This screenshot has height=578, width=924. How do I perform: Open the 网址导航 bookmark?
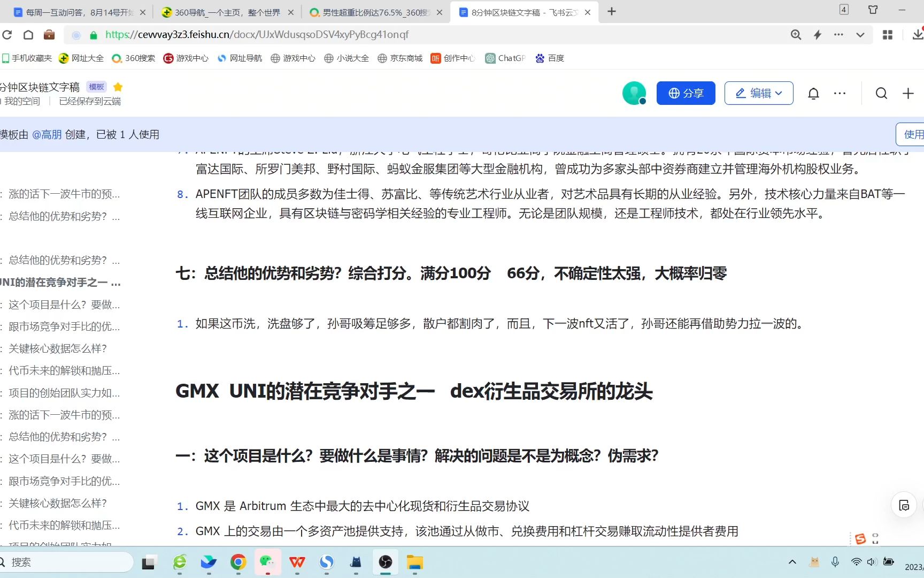(240, 58)
